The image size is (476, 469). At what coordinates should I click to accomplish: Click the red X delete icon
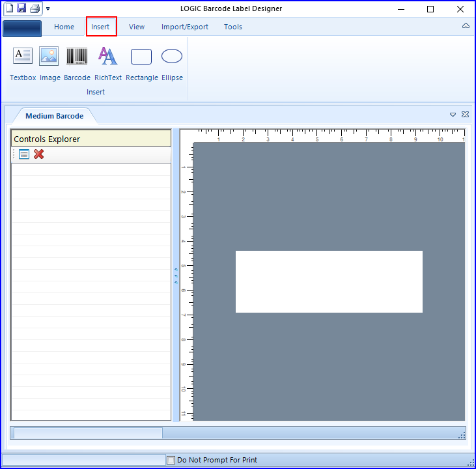coord(38,154)
